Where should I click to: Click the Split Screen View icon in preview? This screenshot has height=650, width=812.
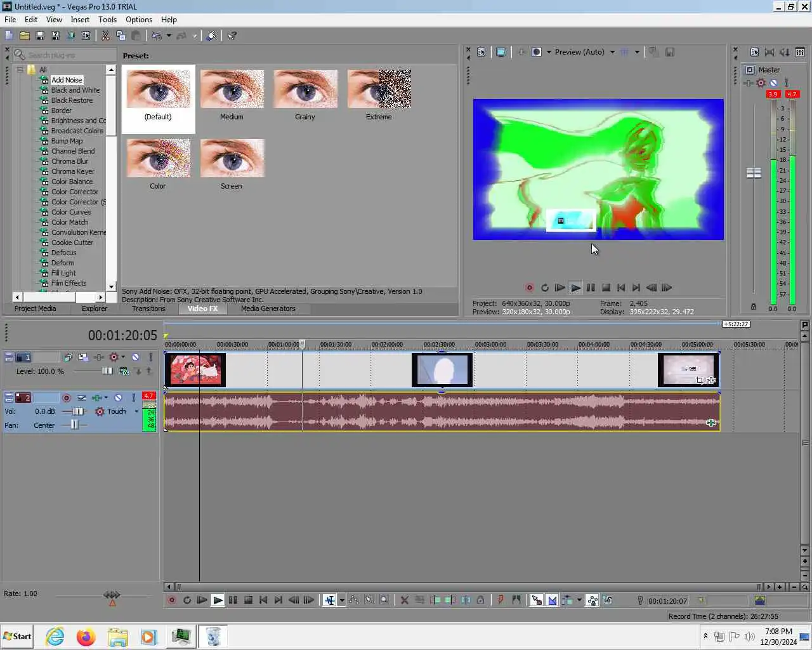[x=536, y=52]
